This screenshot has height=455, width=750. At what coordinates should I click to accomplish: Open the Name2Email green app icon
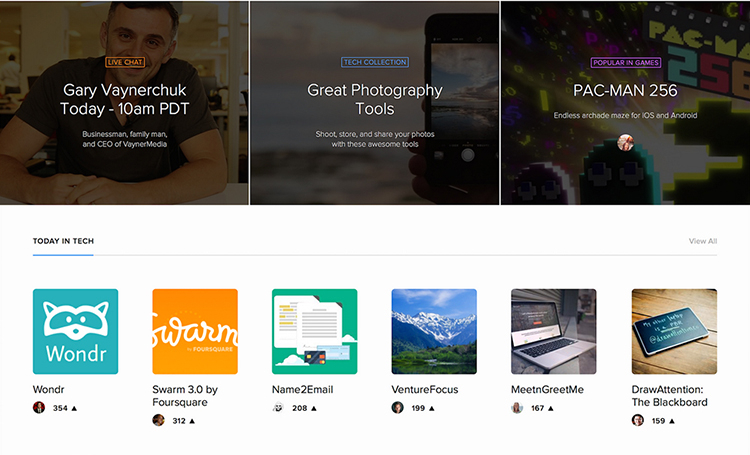point(314,331)
